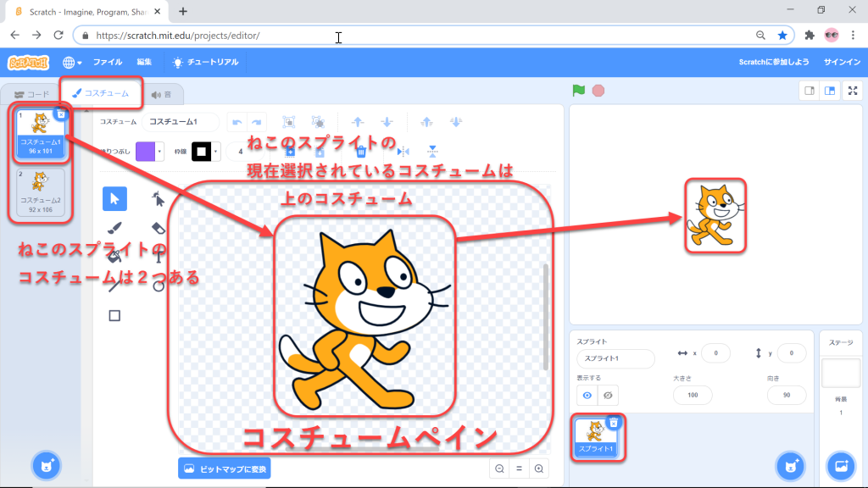Viewport: 868px width, 488px height.
Task: Select the コスチューム tab
Action: pyautogui.click(x=101, y=93)
